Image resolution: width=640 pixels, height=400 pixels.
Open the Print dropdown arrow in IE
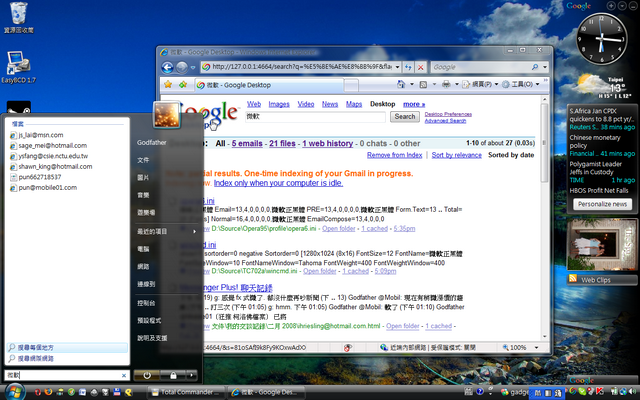pyautogui.click(x=457, y=84)
